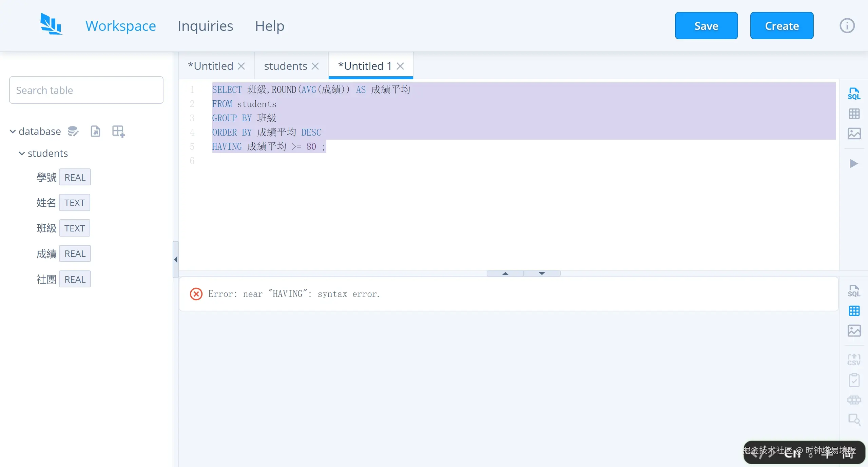Switch editor view to SQL mode
Image resolution: width=868 pixels, height=467 pixels.
point(854,93)
